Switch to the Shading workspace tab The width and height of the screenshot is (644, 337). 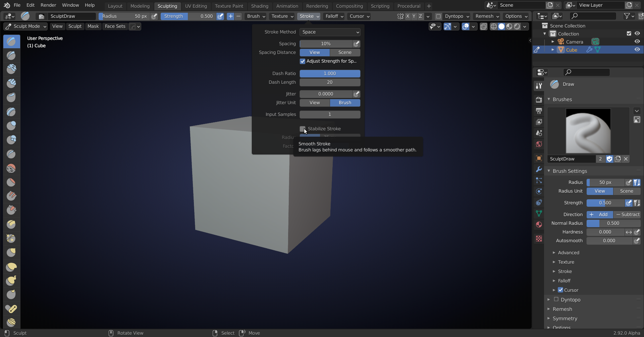coord(260,6)
